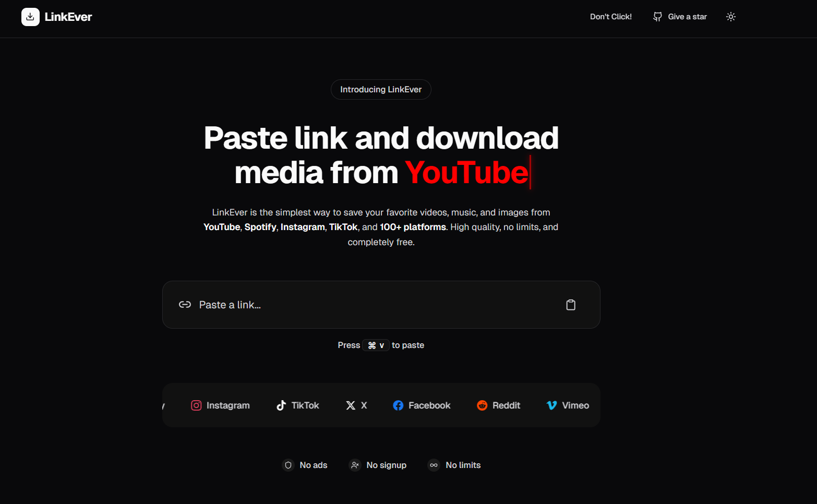This screenshot has width=817, height=504.
Task: Click the LinkEver download logo icon
Action: click(30, 17)
